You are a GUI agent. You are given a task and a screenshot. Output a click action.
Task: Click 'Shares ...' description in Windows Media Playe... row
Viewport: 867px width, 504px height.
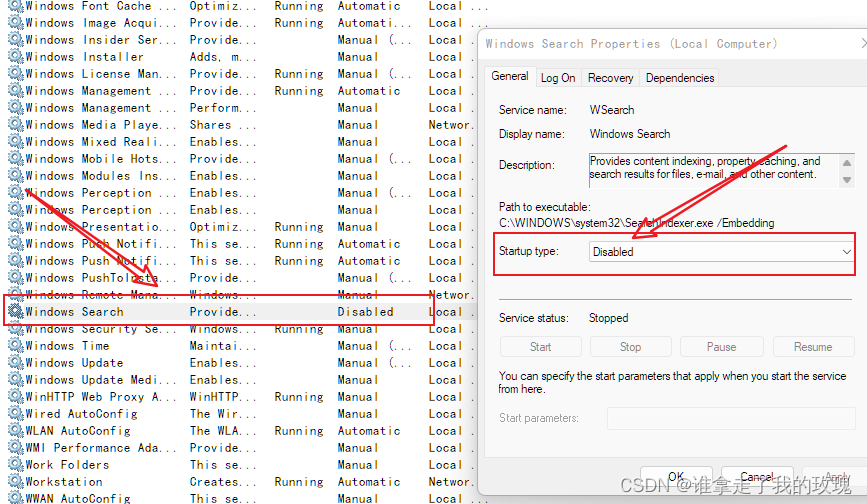coord(223,125)
